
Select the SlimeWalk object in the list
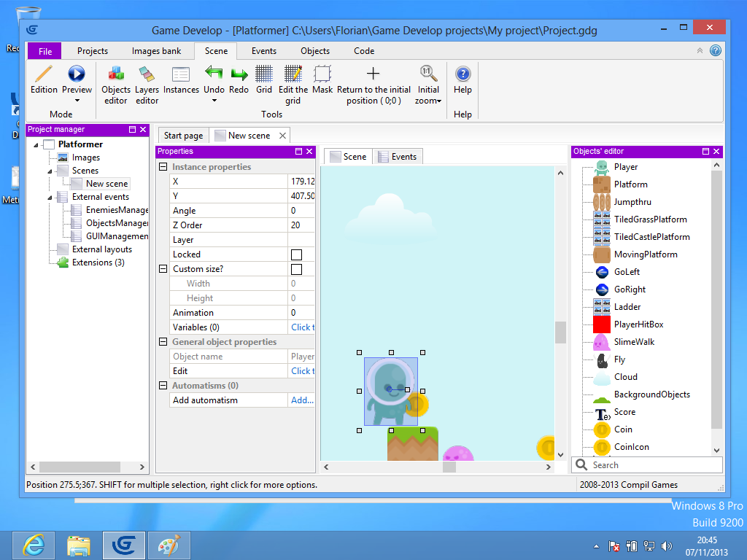634,342
